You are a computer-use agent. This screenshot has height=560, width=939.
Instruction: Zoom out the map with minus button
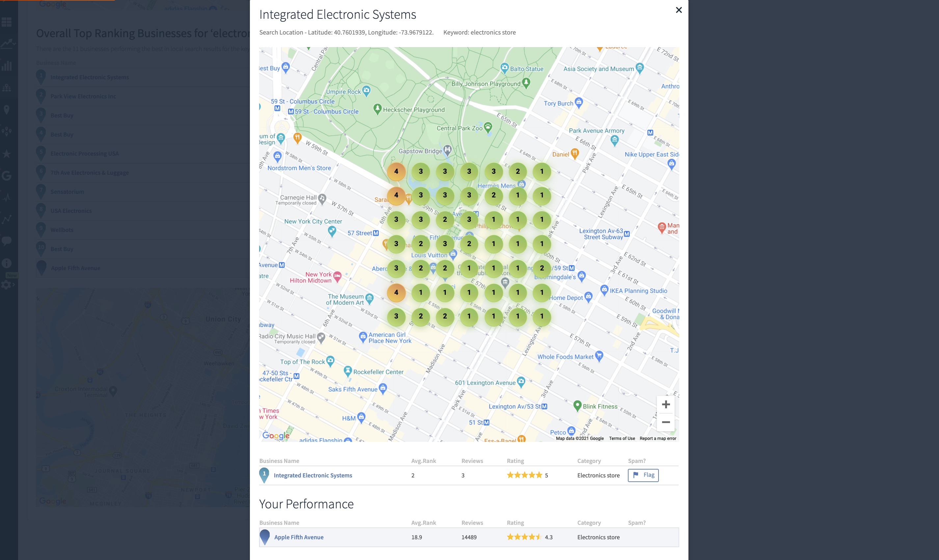tap(666, 422)
